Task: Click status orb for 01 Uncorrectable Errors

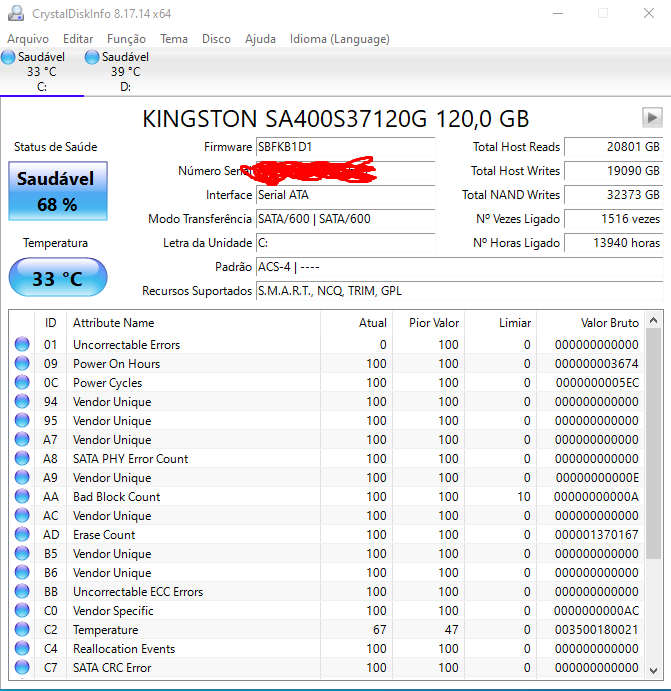Action: pyautogui.click(x=22, y=344)
